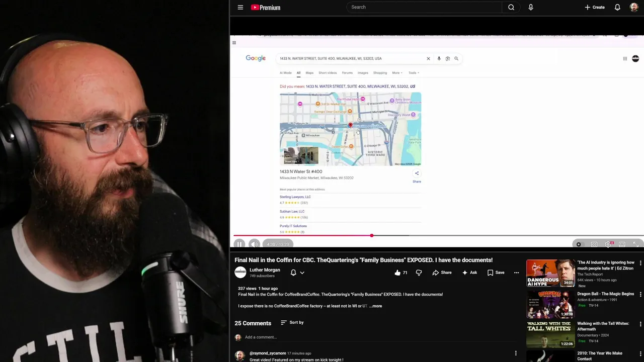Open the Create menu
The height and width of the screenshot is (362, 644).
coord(595,8)
